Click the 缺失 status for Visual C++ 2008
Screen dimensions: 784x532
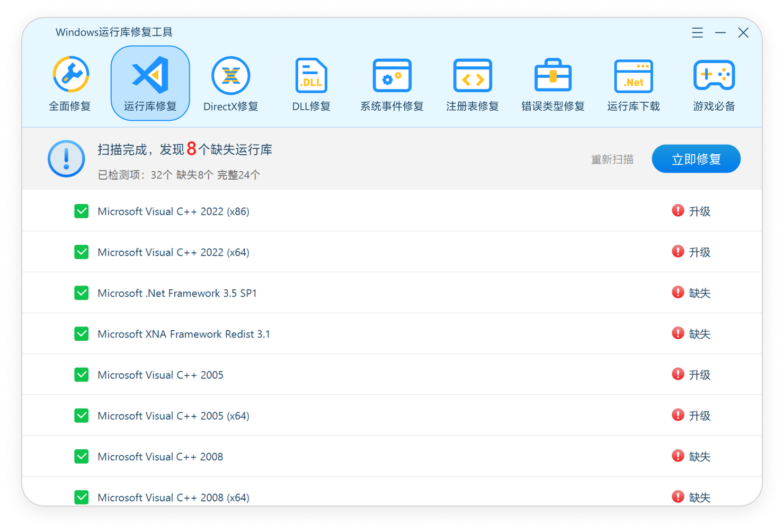pyautogui.click(x=699, y=456)
